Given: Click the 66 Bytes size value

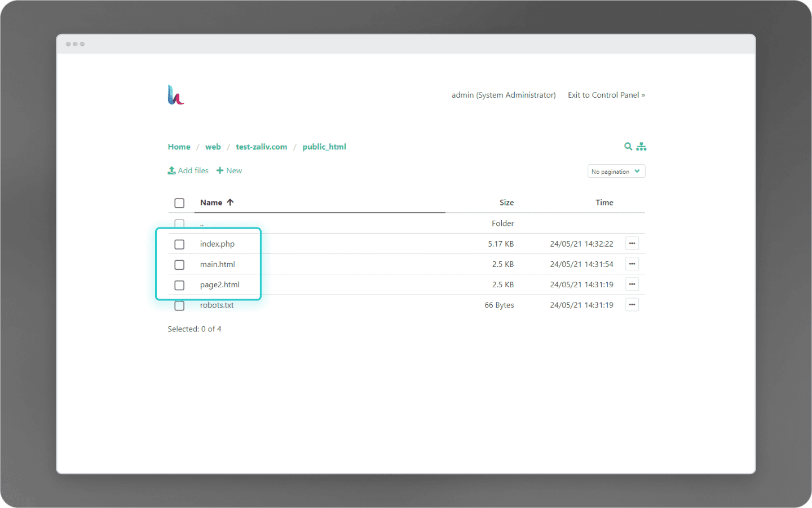Looking at the screenshot, I should pos(499,305).
